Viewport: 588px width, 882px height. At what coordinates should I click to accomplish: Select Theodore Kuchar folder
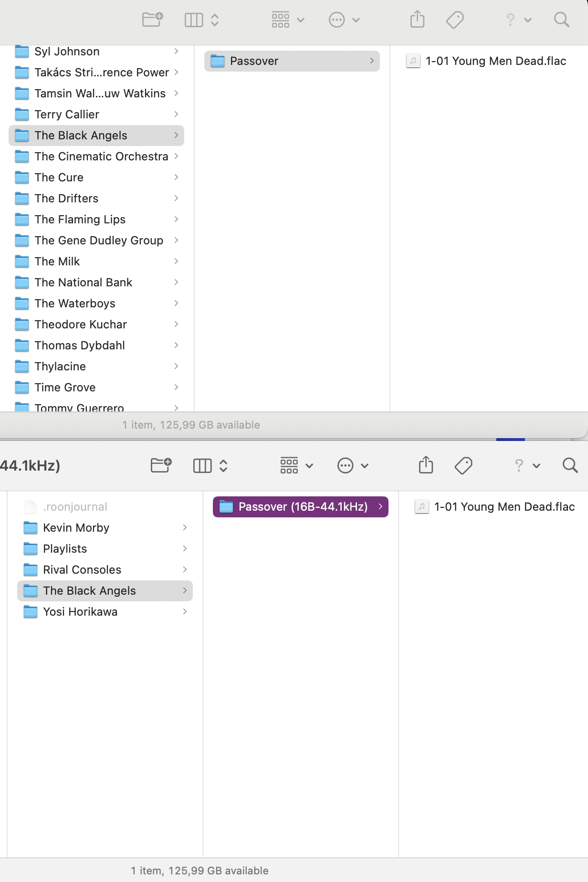96,325
